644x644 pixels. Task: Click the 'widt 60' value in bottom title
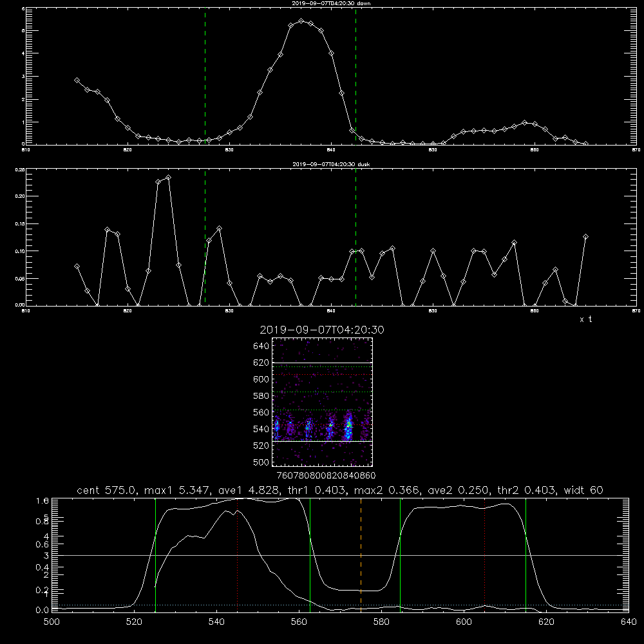[583, 490]
